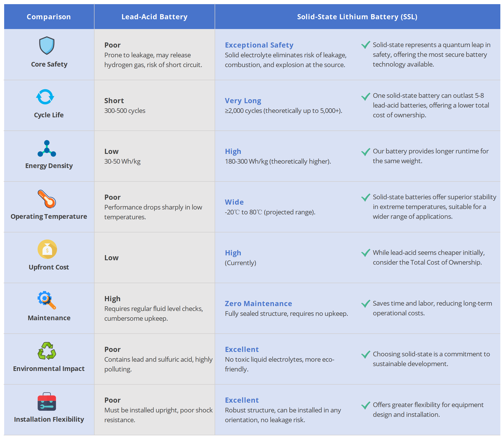Click the money bag Upfront Cost icon
This screenshot has width=504, height=439.
point(47,249)
